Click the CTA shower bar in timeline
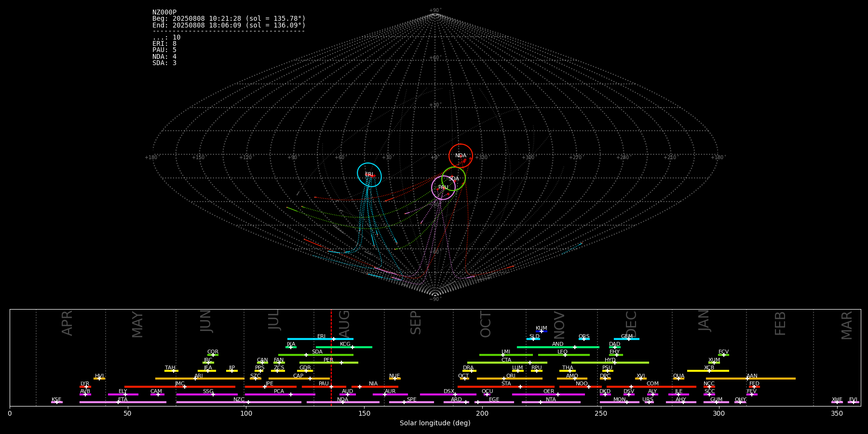 (x=507, y=363)
